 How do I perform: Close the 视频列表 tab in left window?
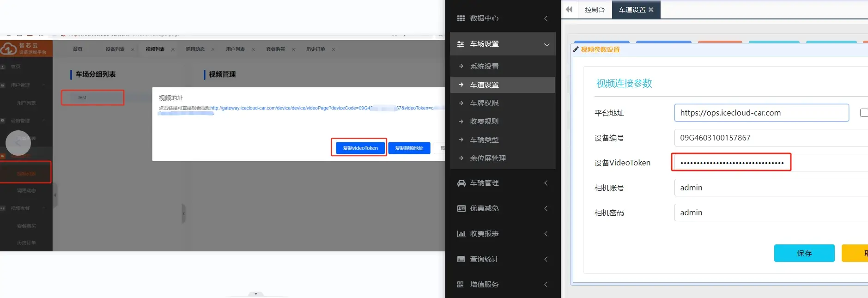[x=173, y=49]
